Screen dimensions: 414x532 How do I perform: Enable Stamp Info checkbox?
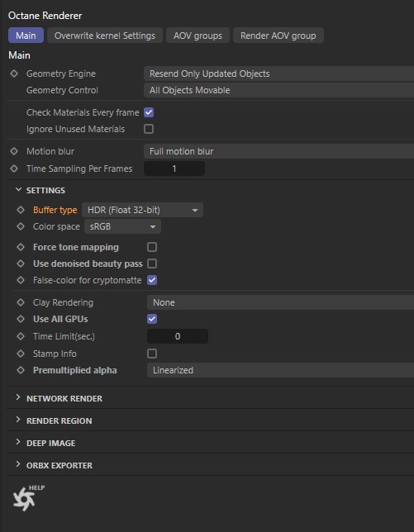pos(152,354)
